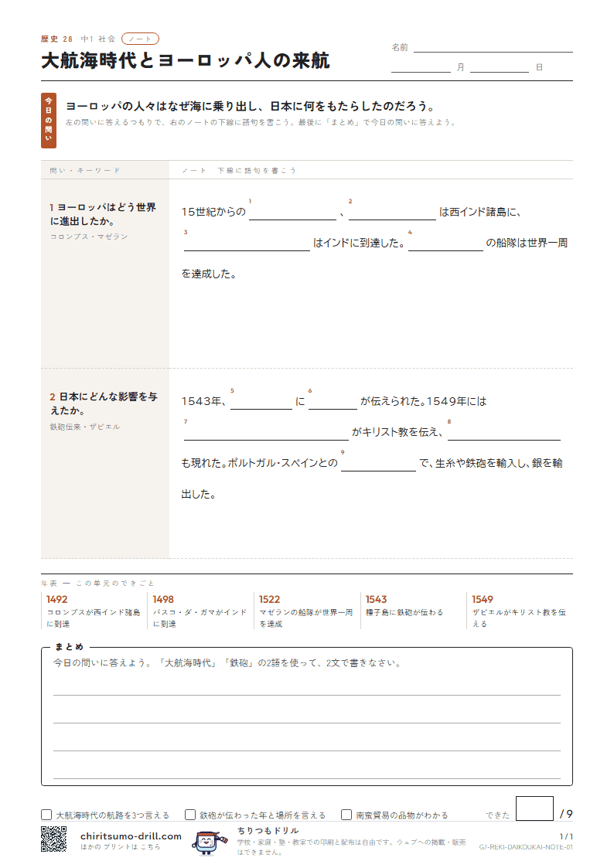
Task: Click the vertical 今日の問い label
Action: [49, 120]
